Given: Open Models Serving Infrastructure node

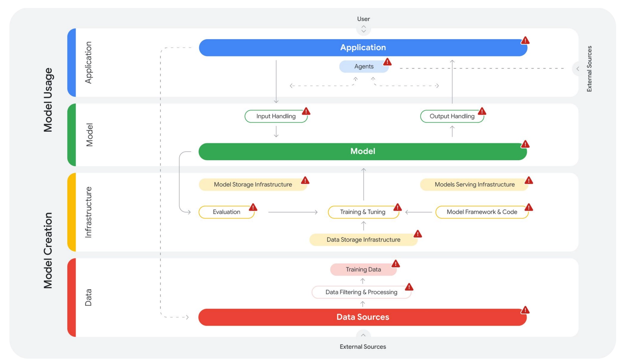Looking at the screenshot, I should click(474, 184).
